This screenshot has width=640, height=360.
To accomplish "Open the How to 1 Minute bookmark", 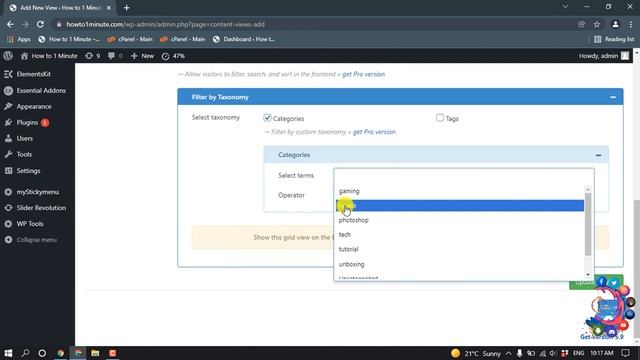I will click(x=69, y=39).
